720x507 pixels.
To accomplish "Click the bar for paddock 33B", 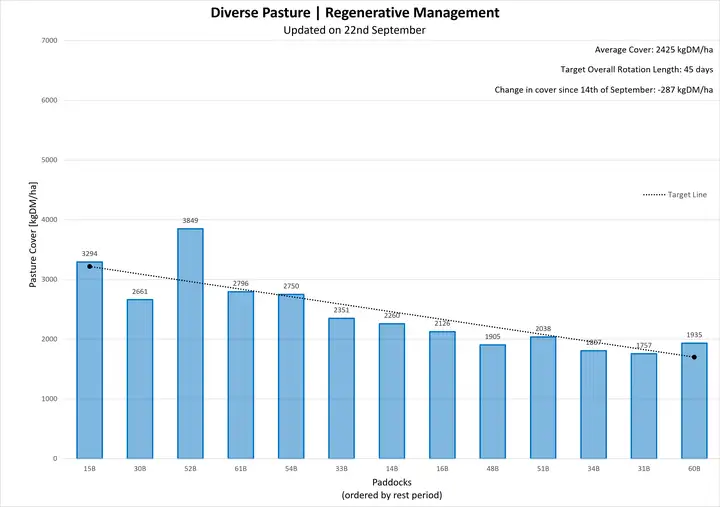I will pyautogui.click(x=342, y=388).
